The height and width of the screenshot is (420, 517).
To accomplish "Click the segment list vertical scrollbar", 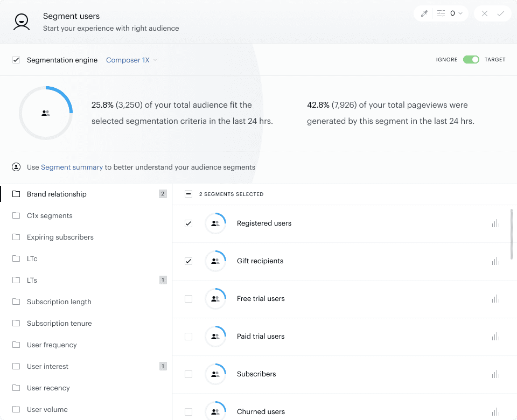I will (512, 234).
